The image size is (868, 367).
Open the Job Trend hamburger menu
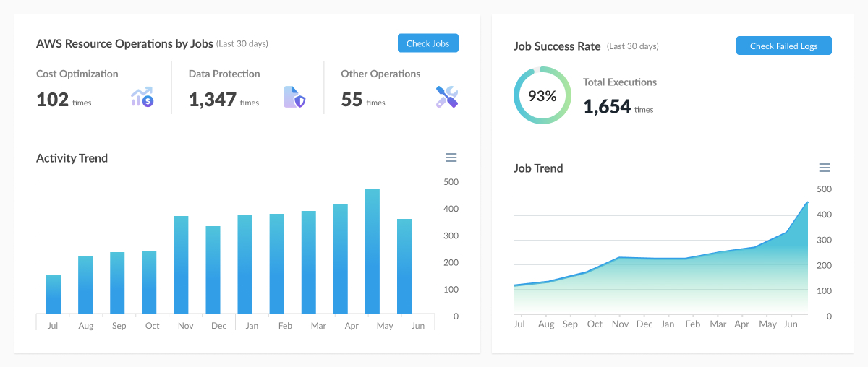tap(824, 168)
